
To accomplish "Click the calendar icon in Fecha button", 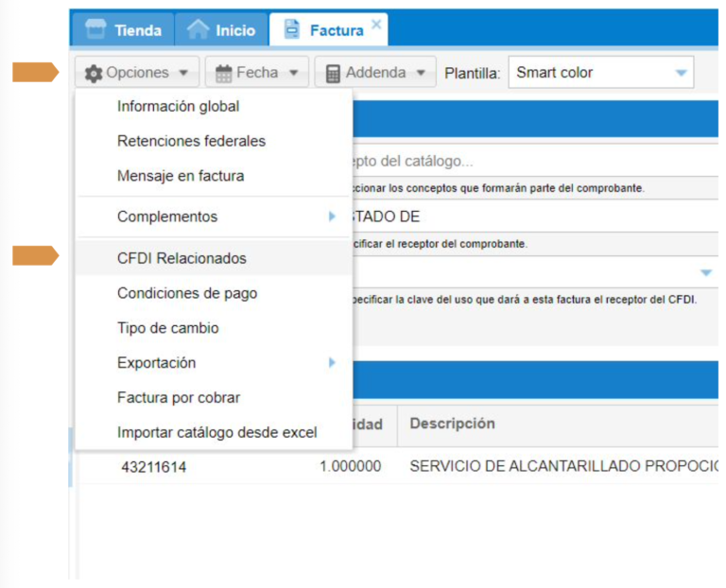I will point(224,73).
